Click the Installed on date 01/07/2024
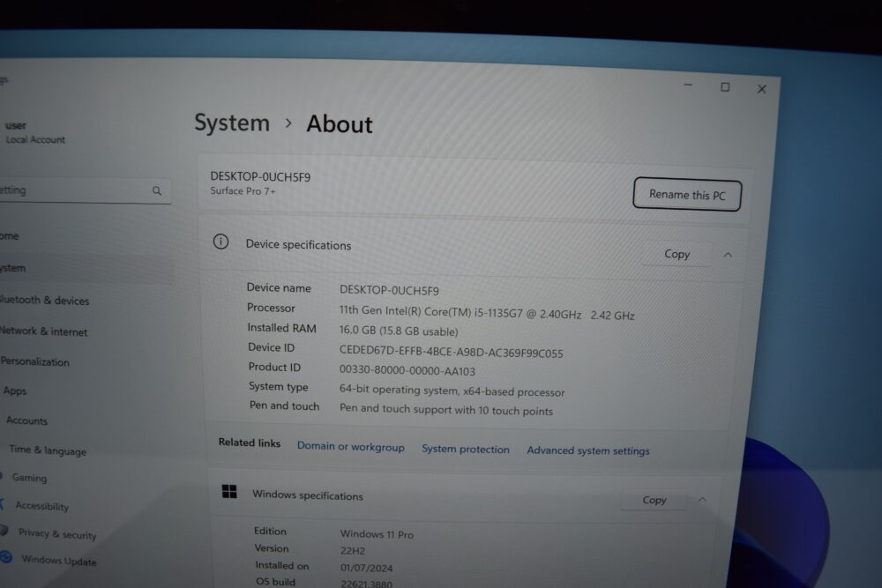882x588 pixels. [x=366, y=568]
